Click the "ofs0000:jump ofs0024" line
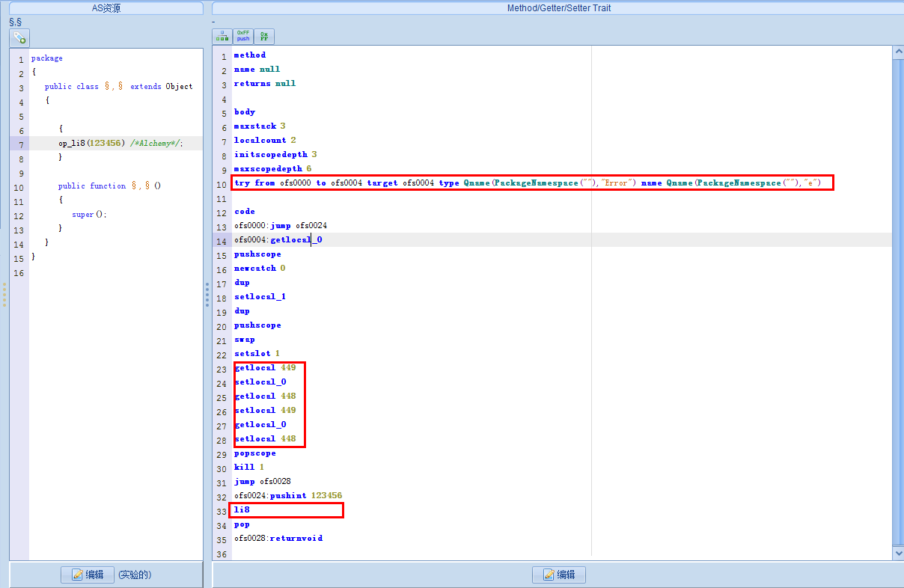904x588 pixels. click(x=281, y=226)
